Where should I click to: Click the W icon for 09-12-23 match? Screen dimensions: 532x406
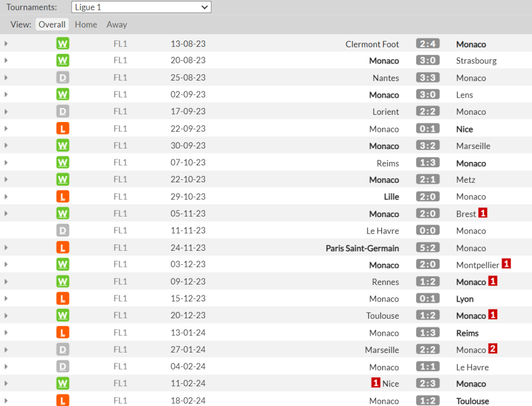pyautogui.click(x=63, y=281)
